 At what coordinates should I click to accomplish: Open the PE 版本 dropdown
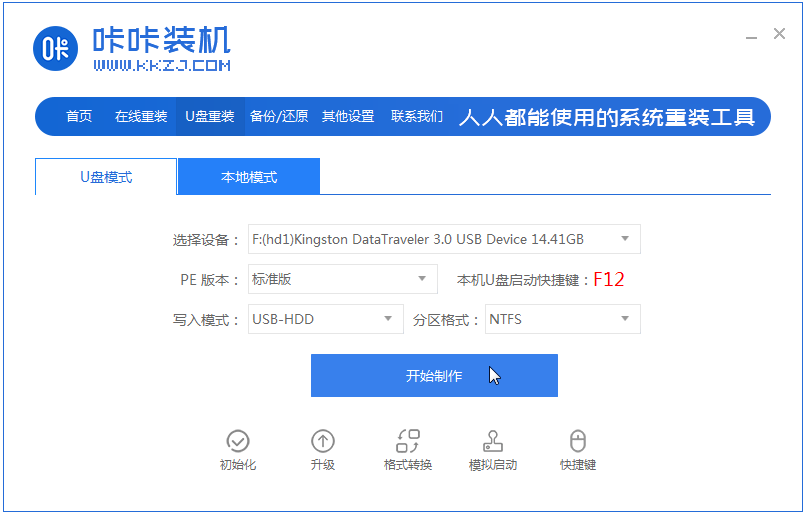click(x=421, y=279)
